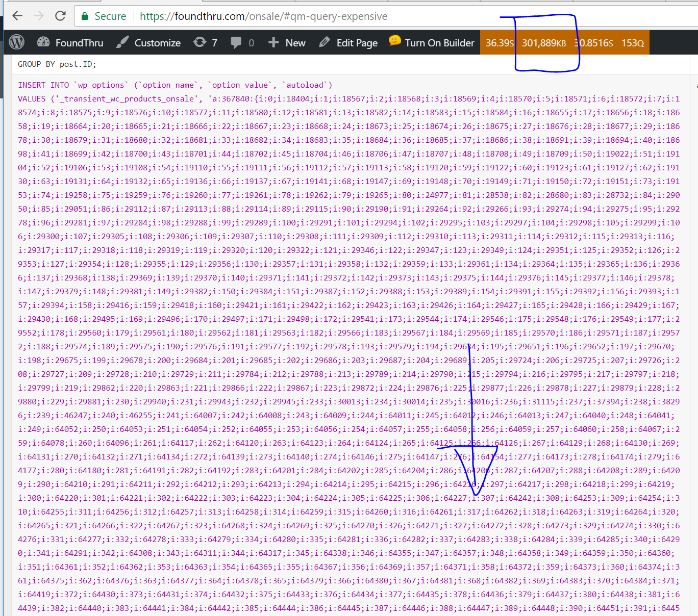Click the 30.8516s query time stat

pyautogui.click(x=594, y=43)
